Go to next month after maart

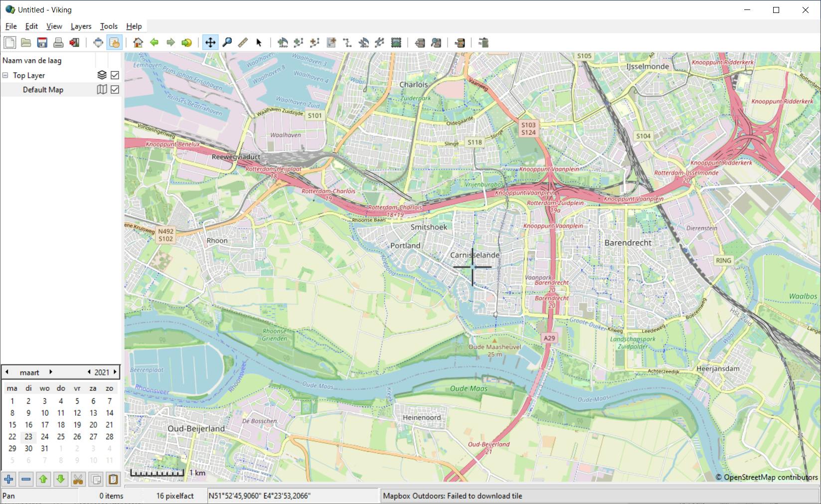pos(51,372)
